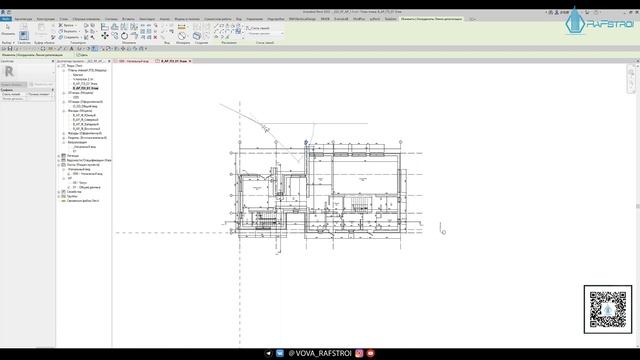
Task: Select the Array tool
Action: click(x=143, y=31)
